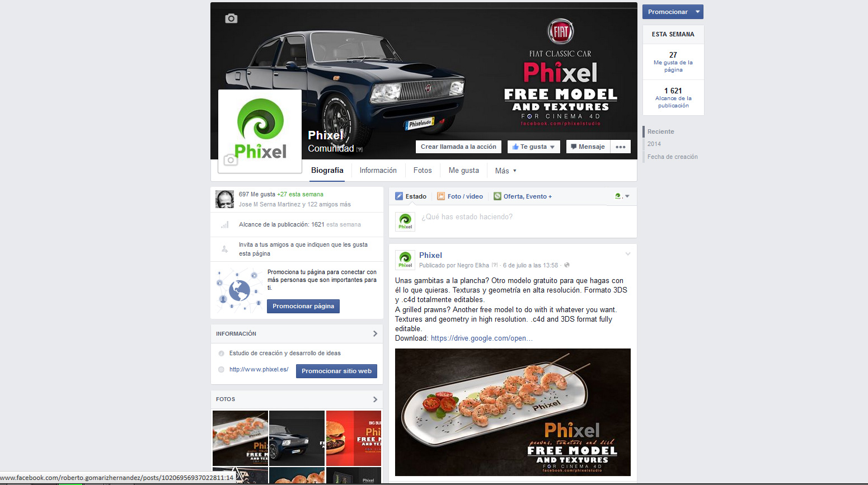The width and height of the screenshot is (868, 485).
Task: Click the Oferta, Evento icon
Action: (x=497, y=196)
